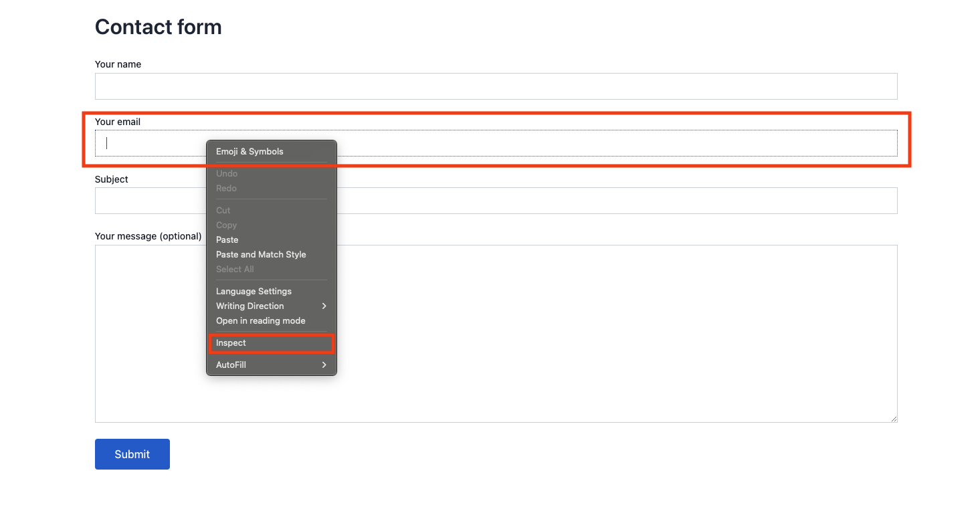980x505 pixels.
Task: Focus the Your email input field
Action: pyautogui.click(x=496, y=143)
